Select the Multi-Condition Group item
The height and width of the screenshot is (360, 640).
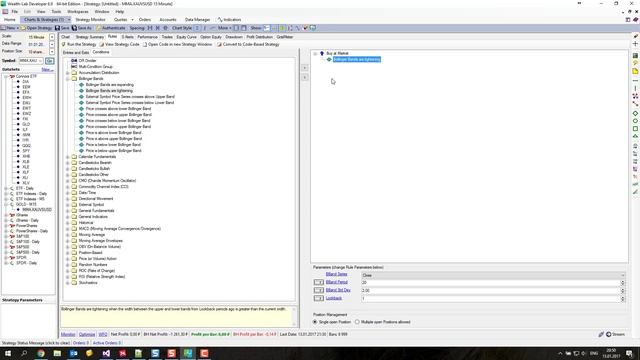click(95, 67)
